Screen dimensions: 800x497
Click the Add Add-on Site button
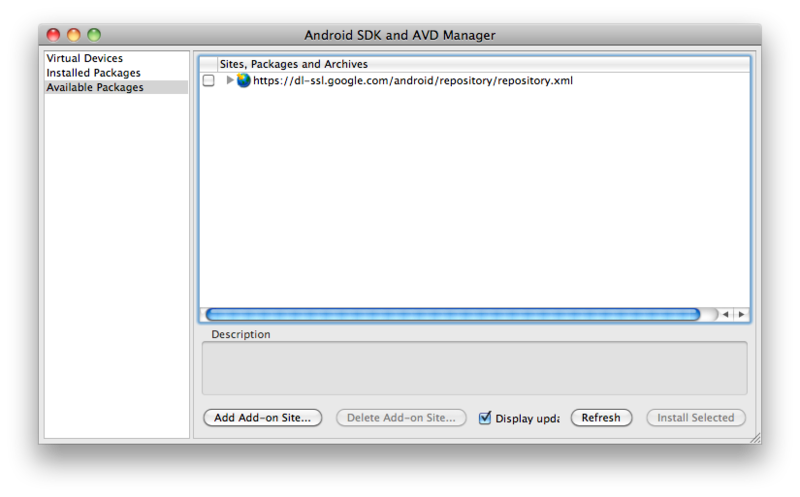point(262,417)
